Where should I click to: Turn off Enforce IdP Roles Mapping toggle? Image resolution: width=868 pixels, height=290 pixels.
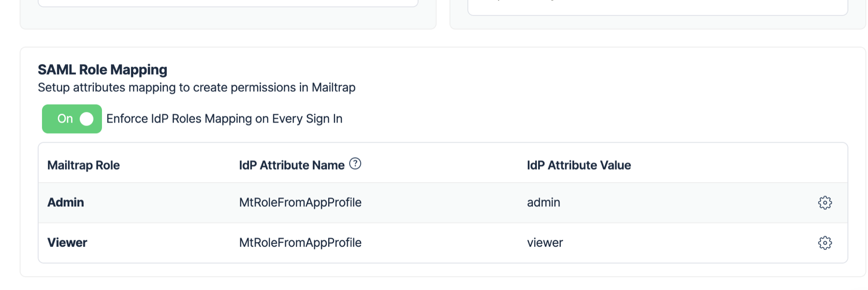(x=72, y=119)
